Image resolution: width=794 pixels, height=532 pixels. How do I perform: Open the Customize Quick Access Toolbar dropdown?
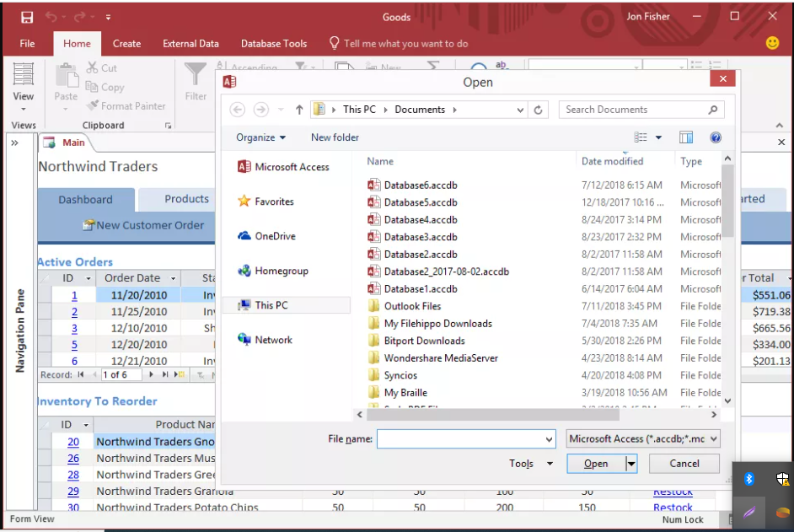(x=108, y=17)
